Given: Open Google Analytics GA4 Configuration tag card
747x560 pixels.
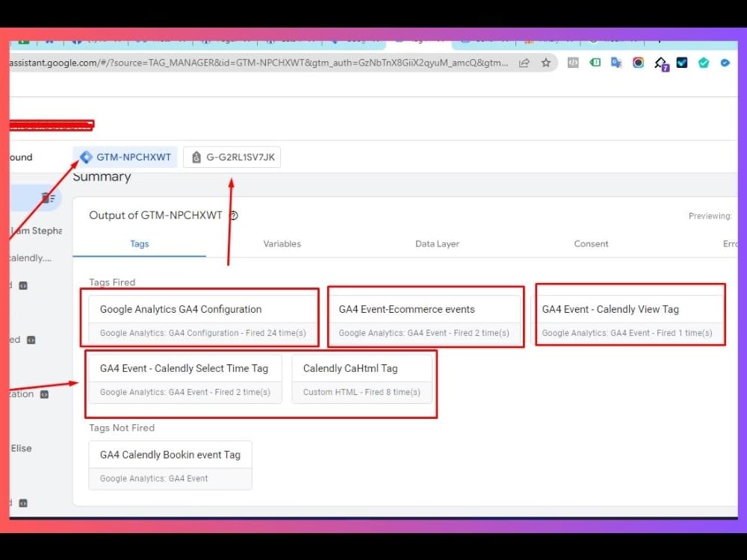Looking at the screenshot, I should (x=203, y=320).
